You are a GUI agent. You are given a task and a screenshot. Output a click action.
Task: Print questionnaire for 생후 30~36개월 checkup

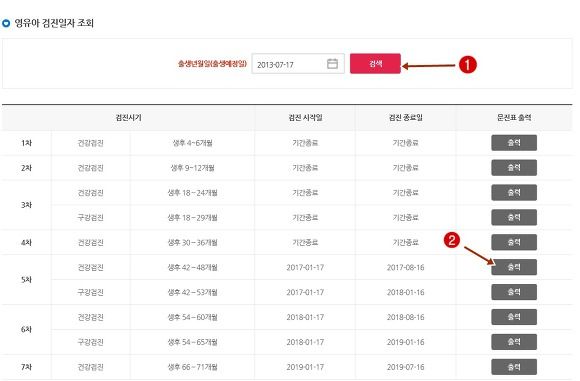pyautogui.click(x=514, y=242)
